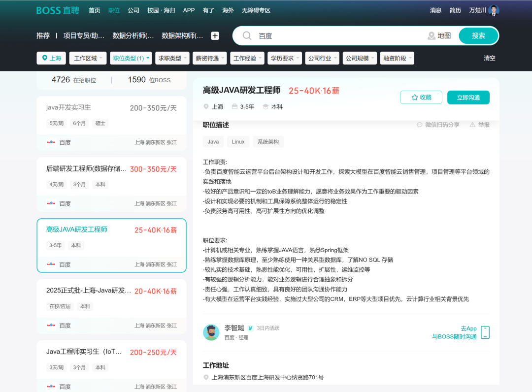The height and width of the screenshot is (392, 532).
Task: Select 职位 in top navigation
Action: 114,10
